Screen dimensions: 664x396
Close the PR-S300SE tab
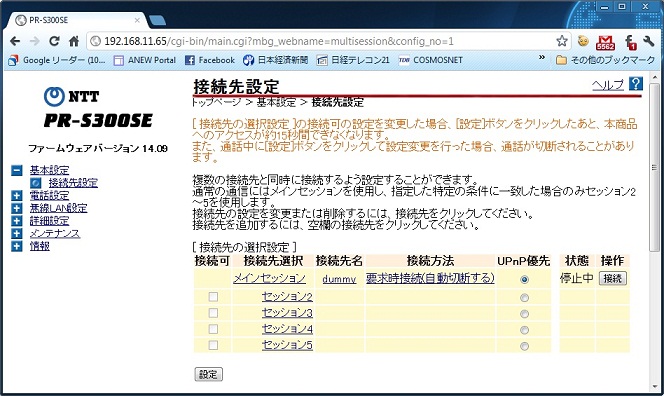pos(137,20)
